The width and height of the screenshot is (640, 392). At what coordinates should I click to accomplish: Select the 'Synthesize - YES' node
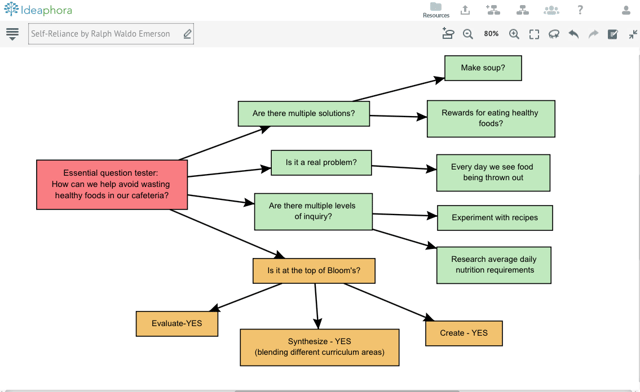320,347
